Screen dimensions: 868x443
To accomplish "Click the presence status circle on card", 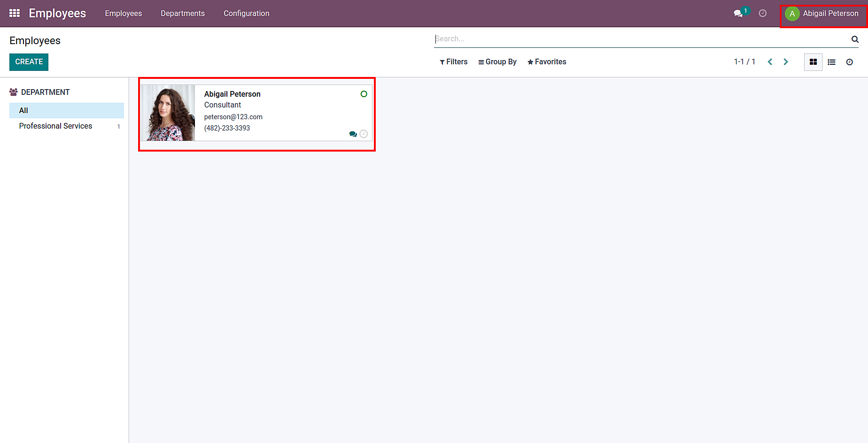I will 364,94.
